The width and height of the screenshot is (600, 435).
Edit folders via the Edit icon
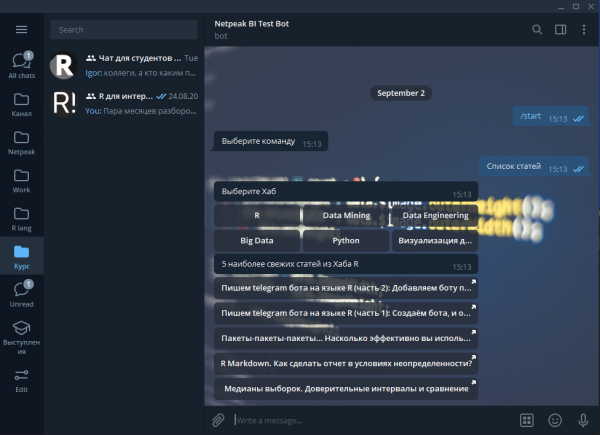coord(21,380)
